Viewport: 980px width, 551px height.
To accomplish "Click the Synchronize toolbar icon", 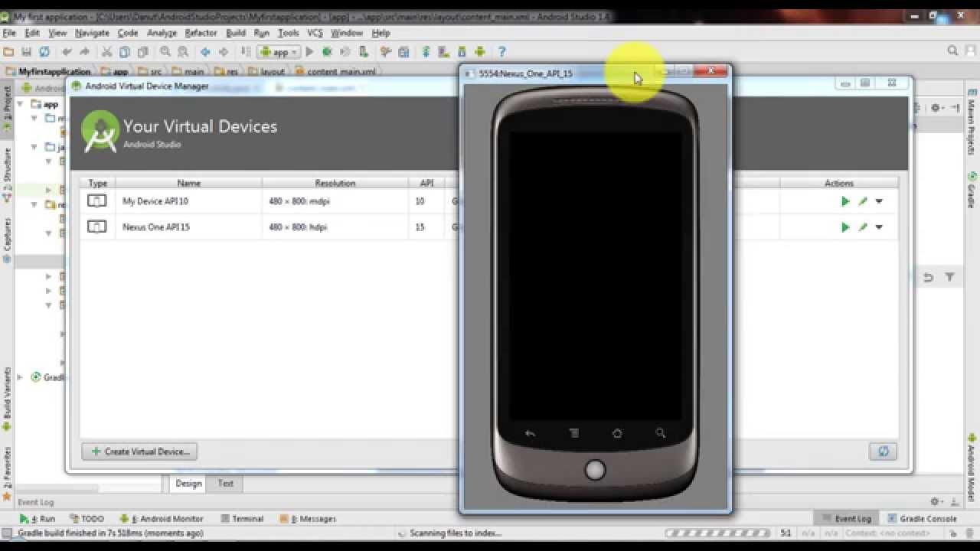I will [44, 52].
